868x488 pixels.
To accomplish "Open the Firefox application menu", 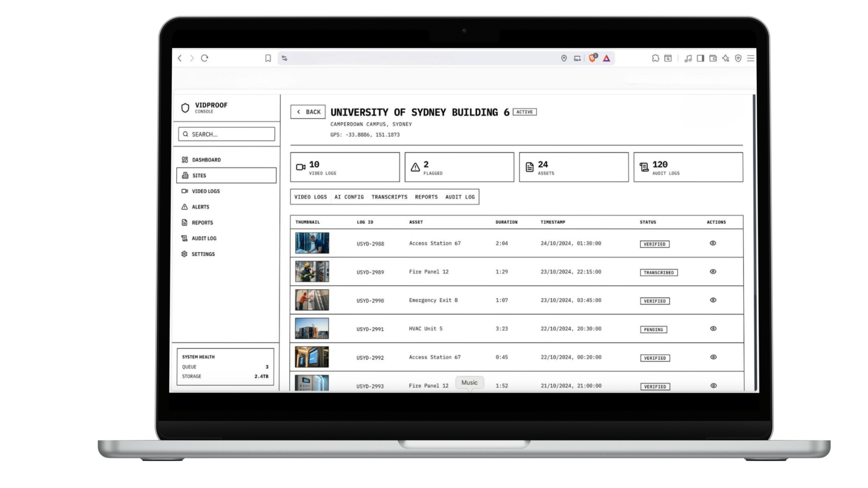I will click(750, 58).
